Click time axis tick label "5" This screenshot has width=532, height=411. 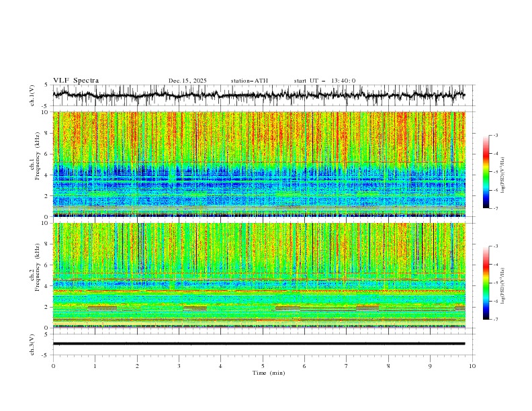tap(263, 366)
